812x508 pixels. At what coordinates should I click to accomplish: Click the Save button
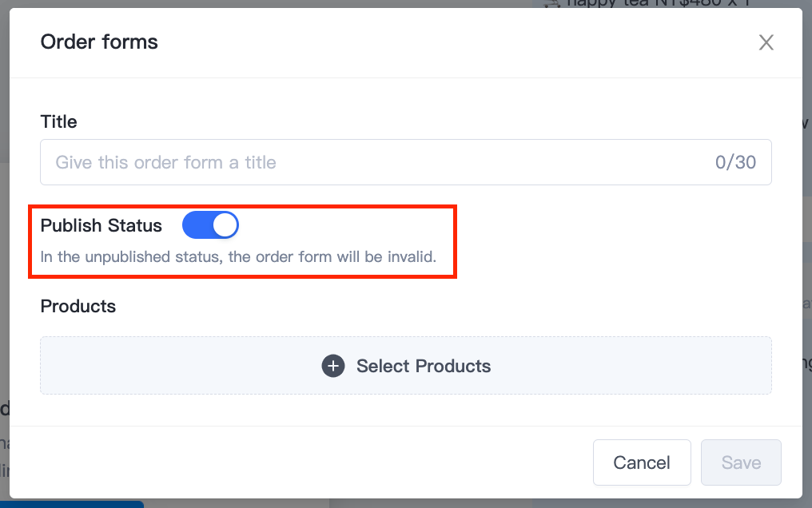741,462
